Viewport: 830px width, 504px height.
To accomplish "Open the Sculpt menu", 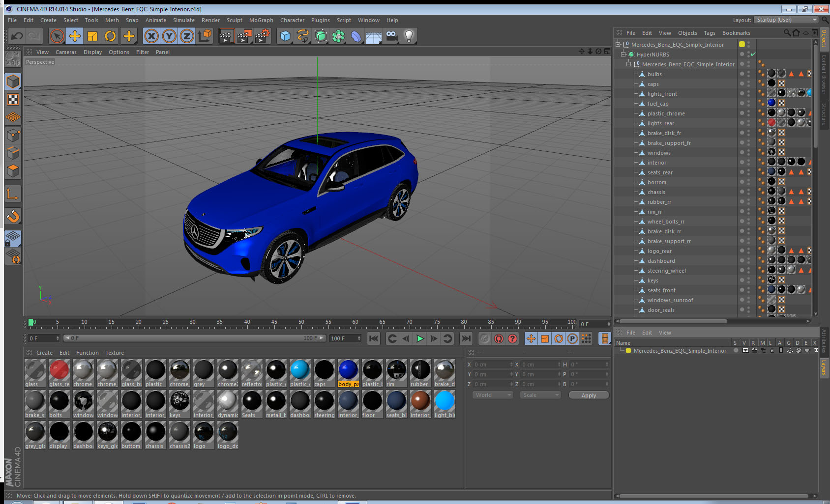I will (x=235, y=20).
